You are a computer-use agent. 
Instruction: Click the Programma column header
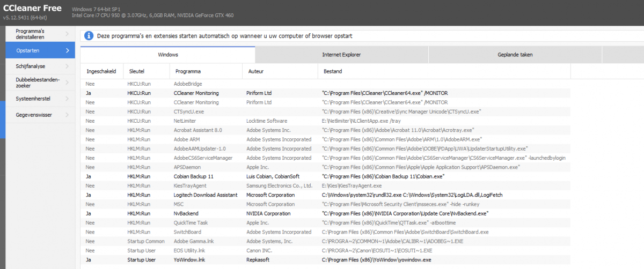pos(188,71)
